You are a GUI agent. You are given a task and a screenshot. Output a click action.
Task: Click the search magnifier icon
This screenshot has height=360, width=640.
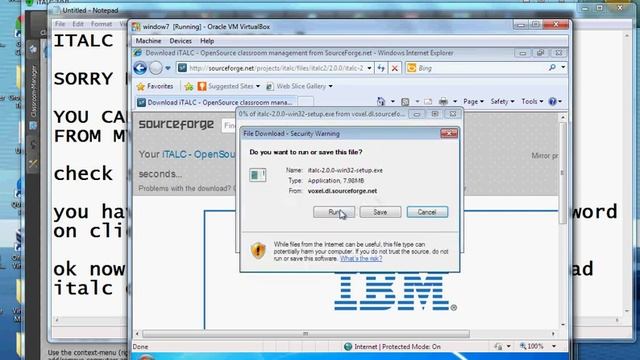pyautogui.click(x=552, y=68)
